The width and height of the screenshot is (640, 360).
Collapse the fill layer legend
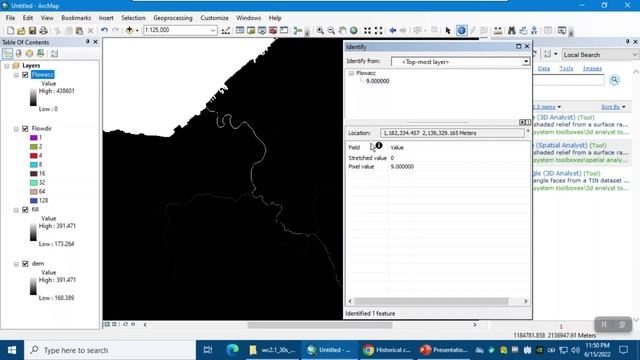point(16,210)
